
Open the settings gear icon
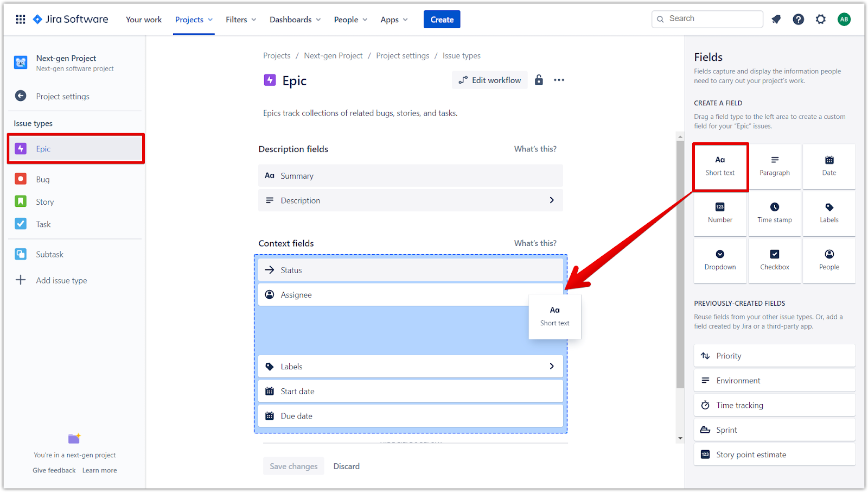point(821,20)
